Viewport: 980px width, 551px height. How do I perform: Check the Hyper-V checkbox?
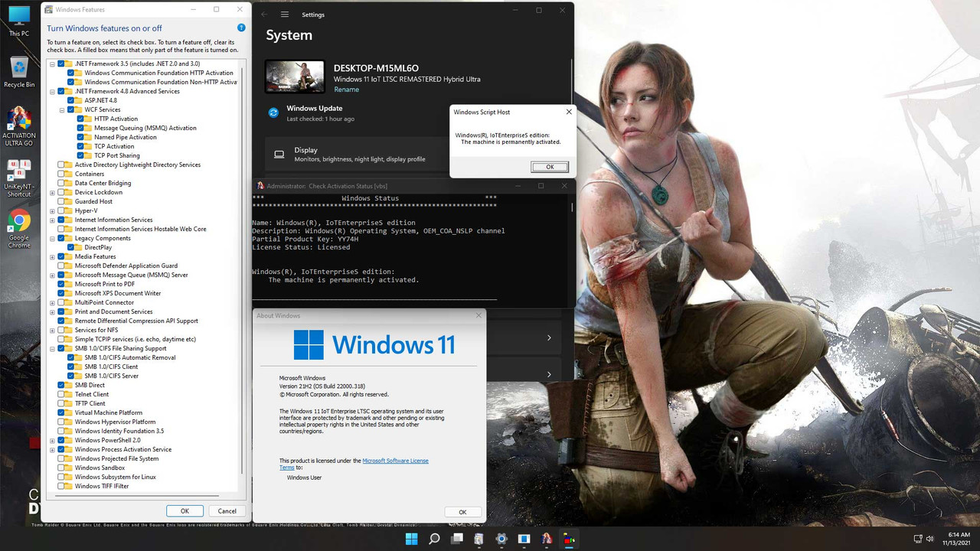coord(61,210)
